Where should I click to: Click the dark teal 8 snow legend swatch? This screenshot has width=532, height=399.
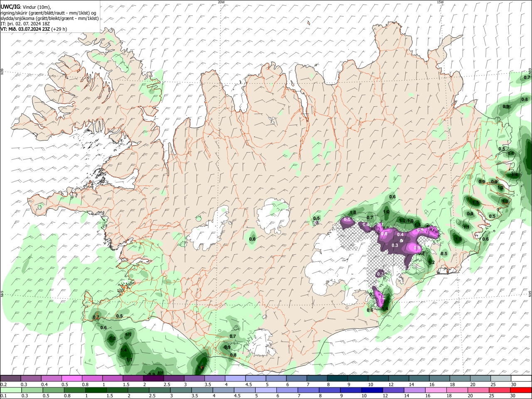337,379
